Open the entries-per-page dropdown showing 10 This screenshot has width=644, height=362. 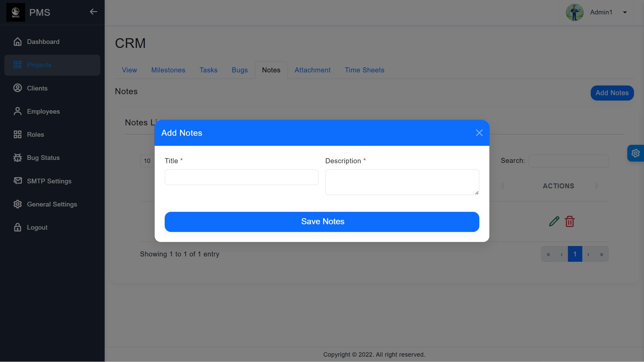[147, 161]
